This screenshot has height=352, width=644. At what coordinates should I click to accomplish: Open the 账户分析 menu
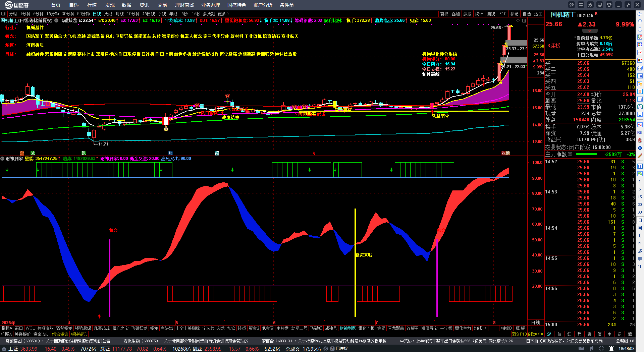pos(263,5)
